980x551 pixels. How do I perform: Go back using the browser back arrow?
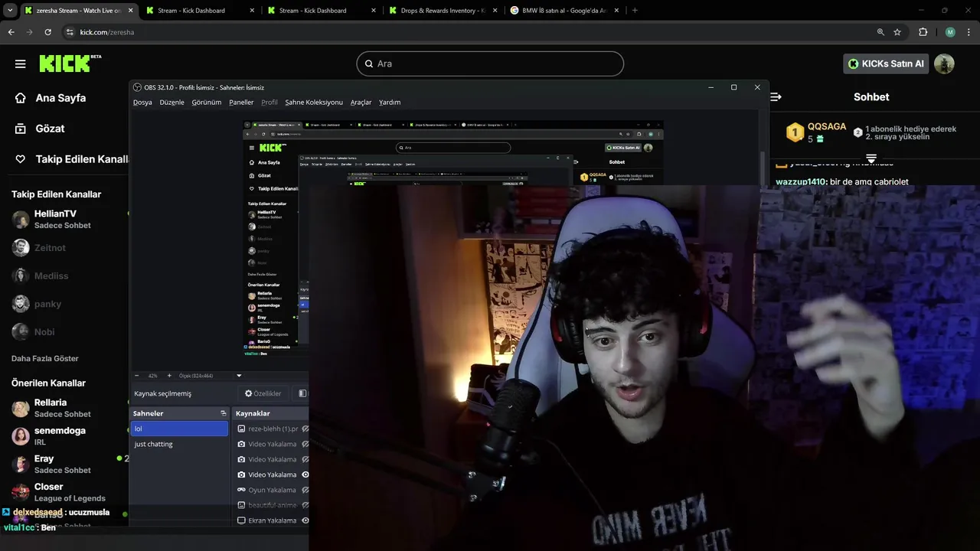click(11, 32)
